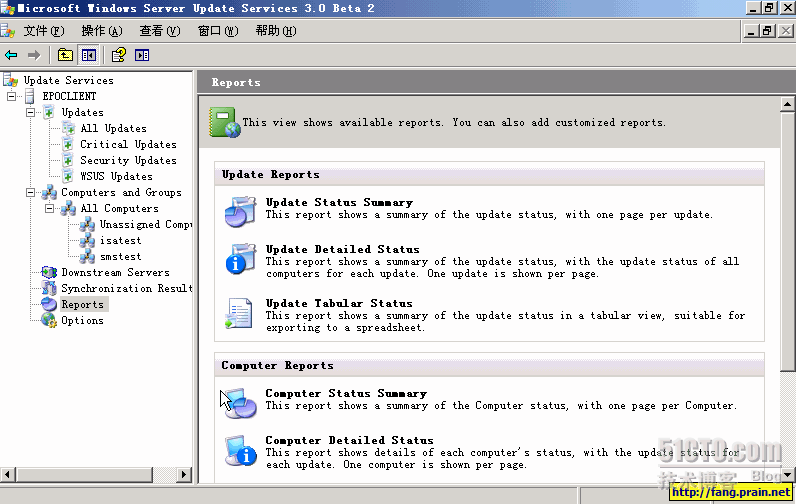Click the All Computers group icon

(x=68, y=208)
